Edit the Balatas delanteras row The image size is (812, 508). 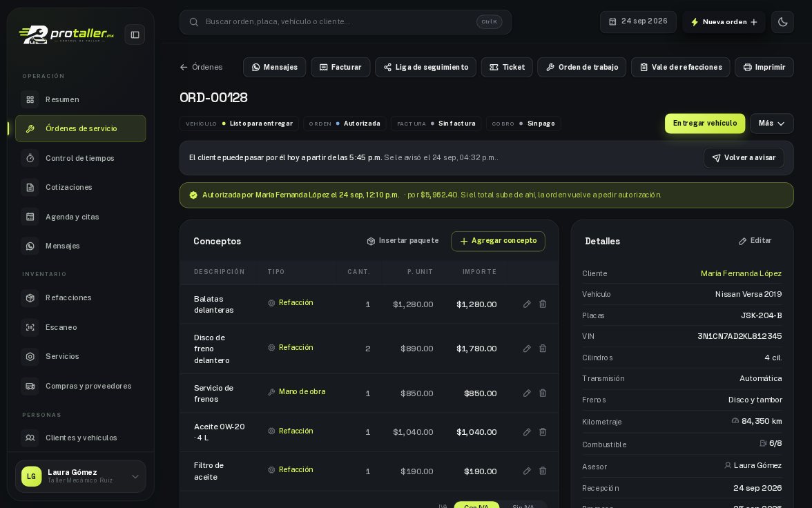click(x=527, y=304)
